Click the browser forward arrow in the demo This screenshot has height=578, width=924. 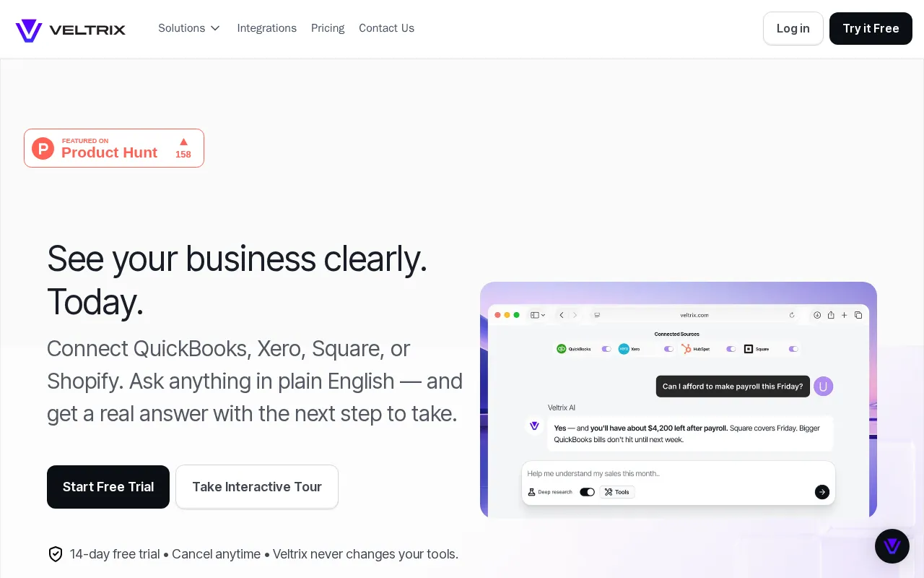tap(575, 315)
